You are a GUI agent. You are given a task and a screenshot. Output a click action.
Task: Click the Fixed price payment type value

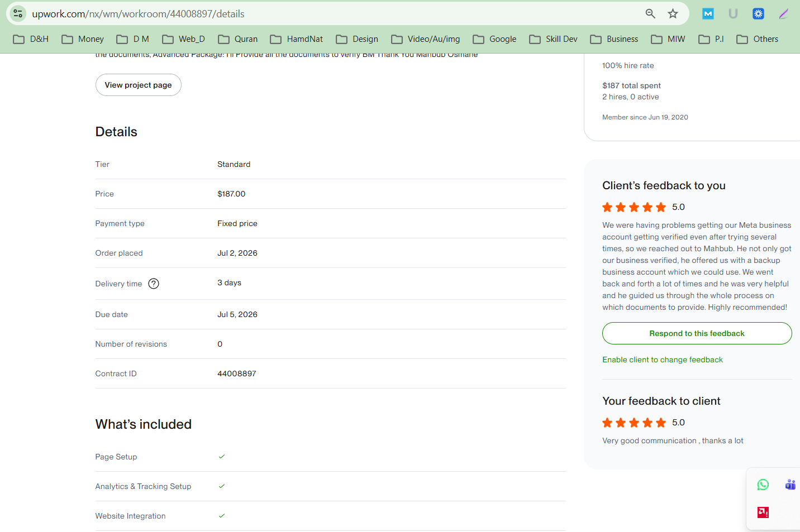click(237, 223)
